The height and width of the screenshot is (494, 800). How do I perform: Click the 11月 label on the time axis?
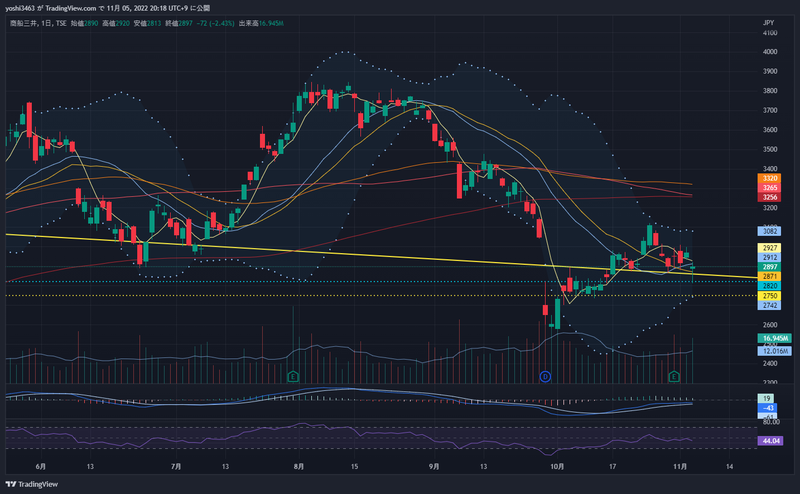pyautogui.click(x=680, y=466)
